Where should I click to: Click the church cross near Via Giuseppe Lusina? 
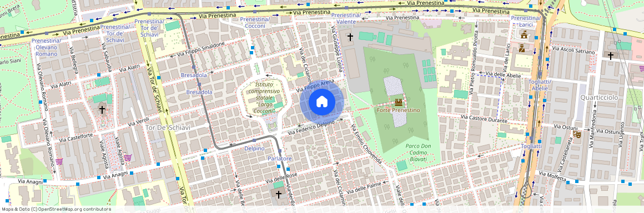coord(350,37)
